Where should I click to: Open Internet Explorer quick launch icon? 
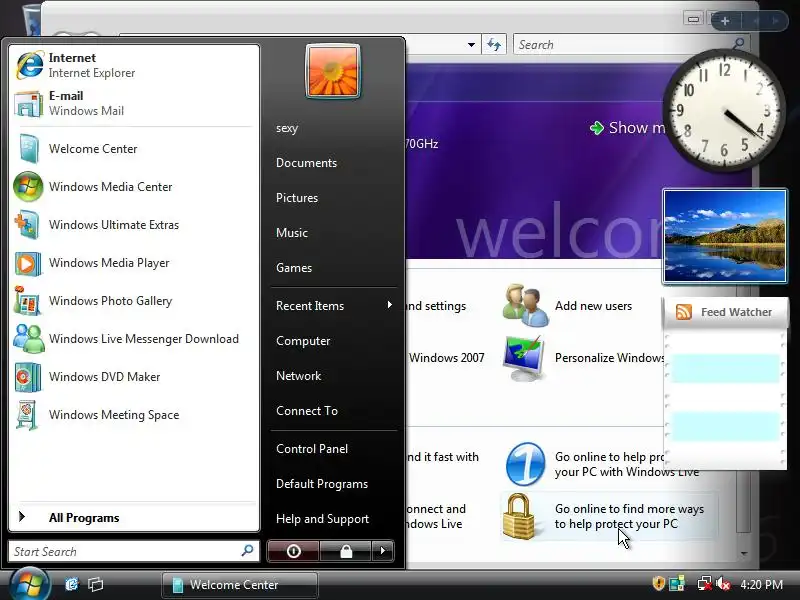pyautogui.click(x=71, y=584)
